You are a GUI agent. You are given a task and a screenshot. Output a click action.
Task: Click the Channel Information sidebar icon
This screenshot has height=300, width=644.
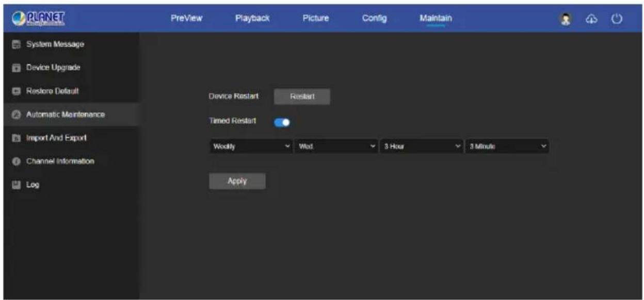[x=17, y=161]
